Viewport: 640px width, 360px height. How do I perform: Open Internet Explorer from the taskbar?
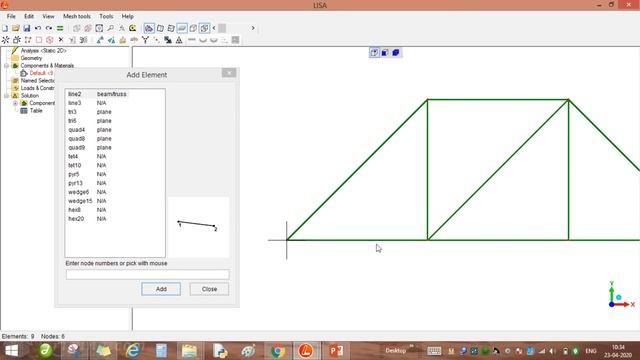133,351
